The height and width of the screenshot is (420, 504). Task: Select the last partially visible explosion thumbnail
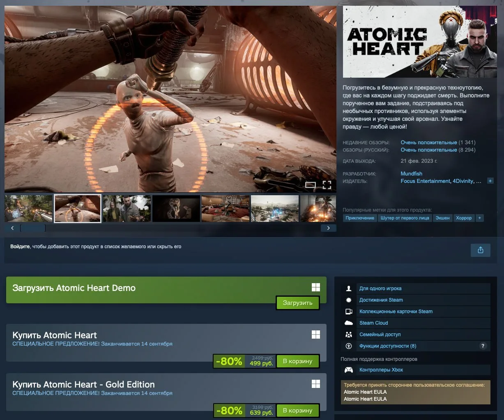coord(318,209)
